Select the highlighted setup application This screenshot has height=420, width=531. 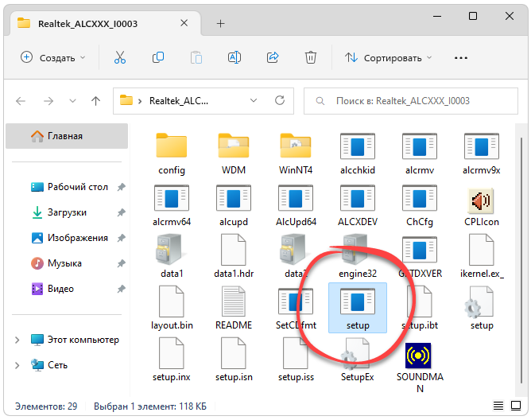(358, 308)
